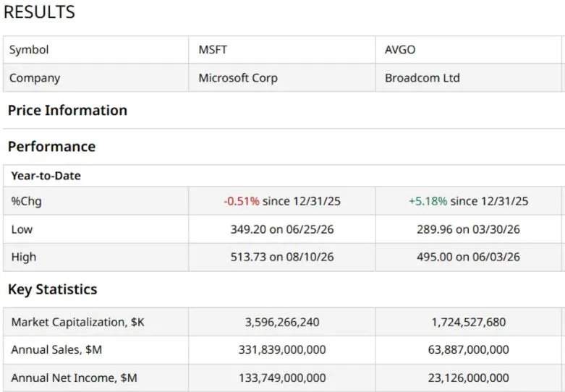Click the -0.51% since 12/31/25 value
This screenshot has width=565, height=392.
coord(282,201)
